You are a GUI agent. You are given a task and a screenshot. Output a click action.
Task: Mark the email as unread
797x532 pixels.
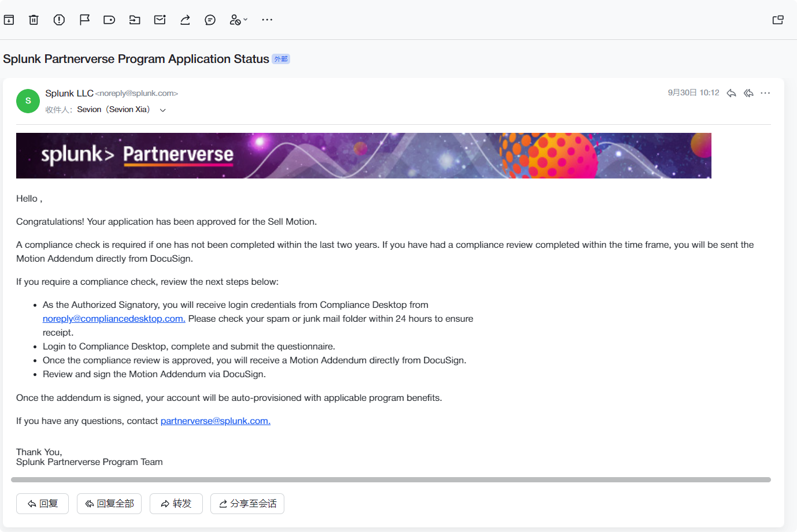pyautogui.click(x=160, y=20)
